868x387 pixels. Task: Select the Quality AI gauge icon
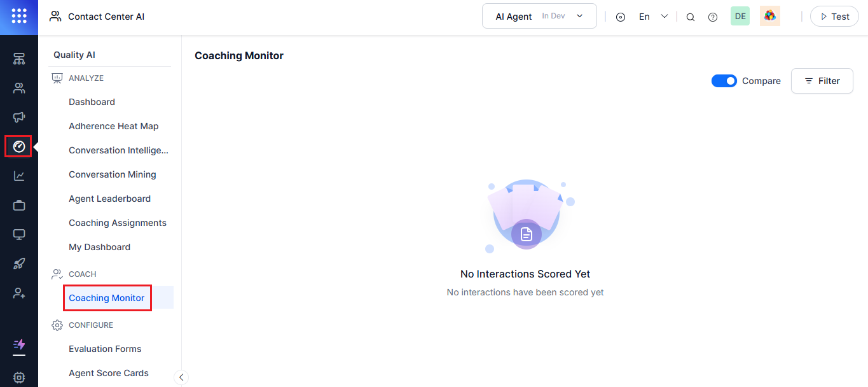(19, 146)
